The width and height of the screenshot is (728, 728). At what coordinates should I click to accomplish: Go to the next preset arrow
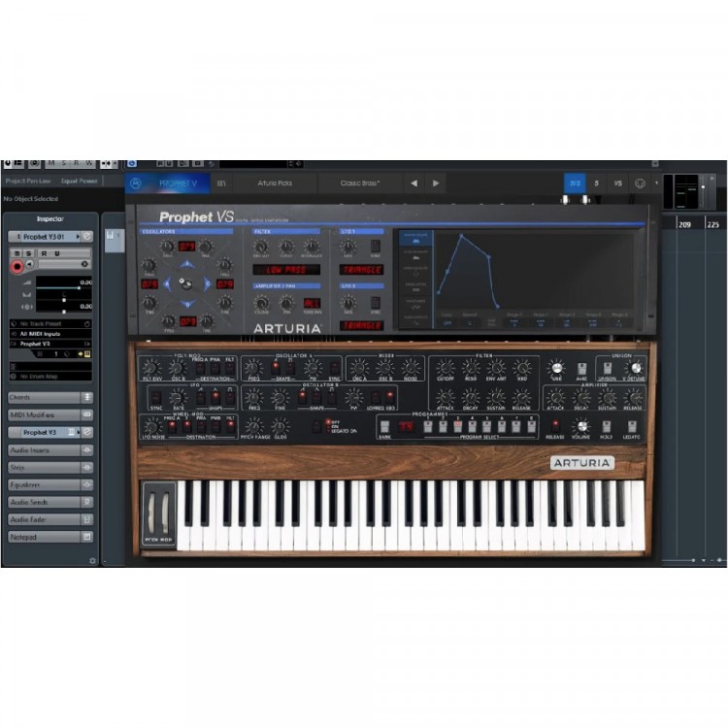436,183
